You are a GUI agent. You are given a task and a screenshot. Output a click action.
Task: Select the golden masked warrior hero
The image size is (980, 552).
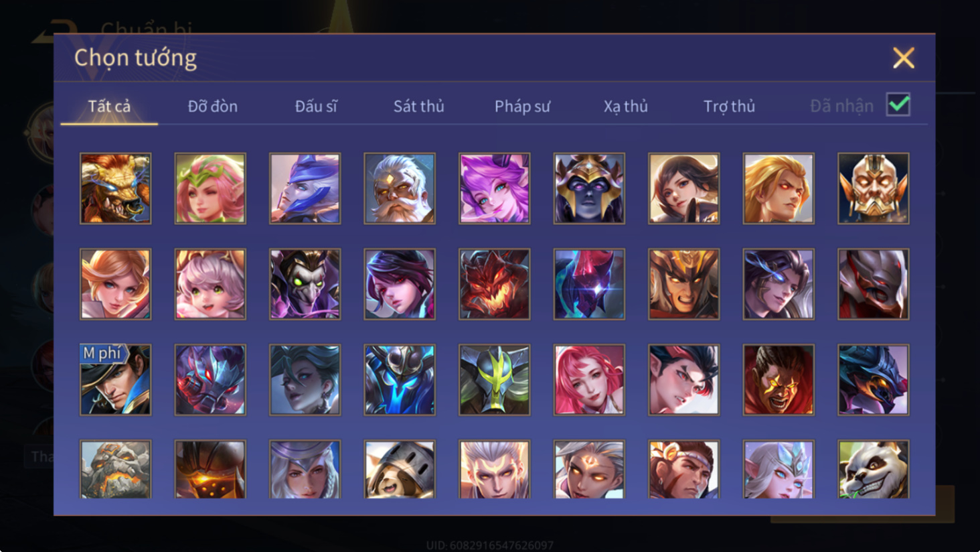click(873, 188)
